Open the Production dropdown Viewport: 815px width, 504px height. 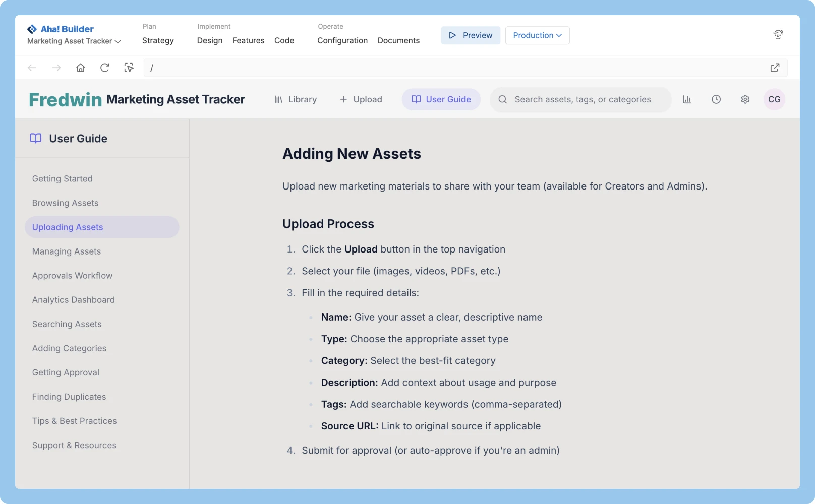click(537, 35)
